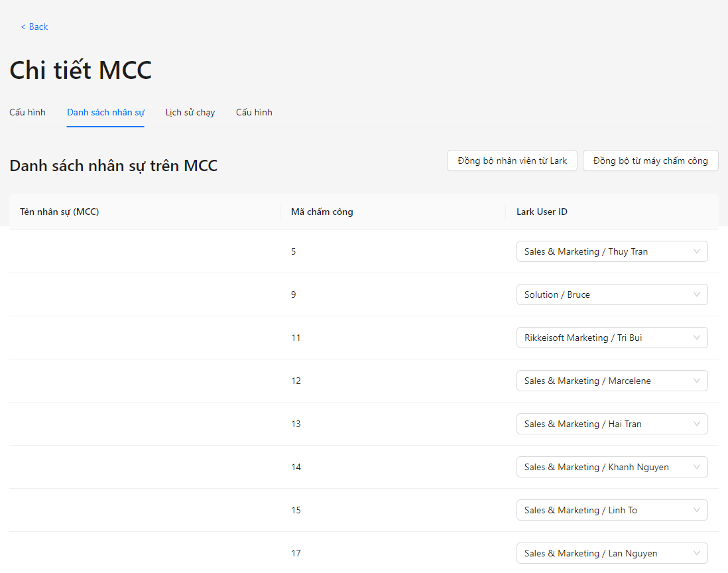Image resolution: width=728 pixels, height=573 pixels.
Task: Switch to the Danh sách nhân sự tab
Action: tap(105, 112)
